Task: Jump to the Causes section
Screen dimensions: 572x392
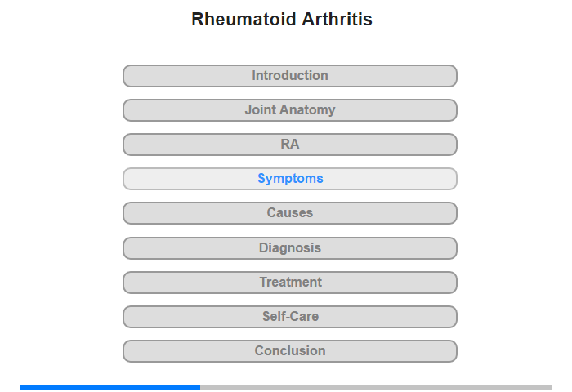Action: 289,213
